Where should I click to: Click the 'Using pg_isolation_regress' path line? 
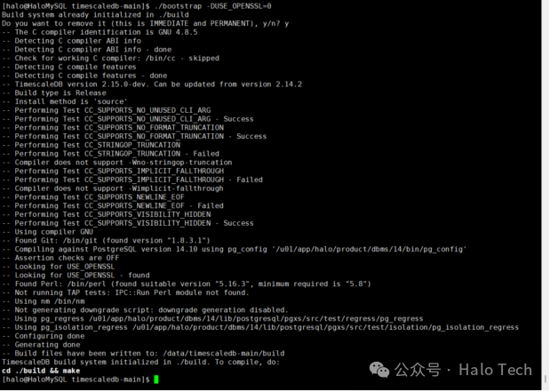[260, 327]
